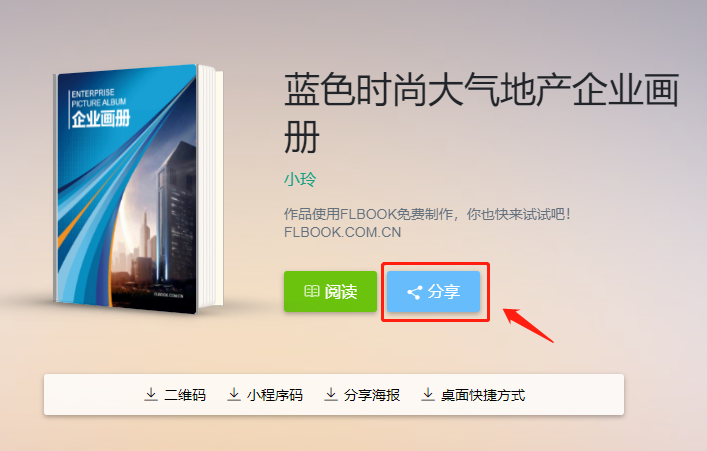Open the book with green 阅读 button
Screen dimensions: 707x451
click(x=331, y=291)
